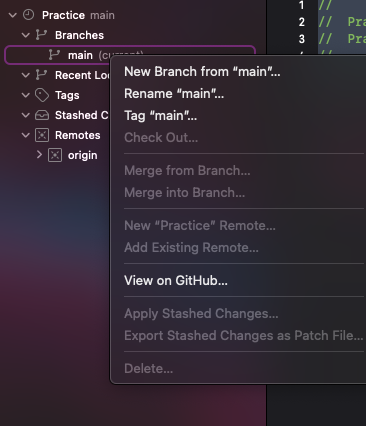Collapse the Tags section chevron
This screenshot has height=426, width=366.
pyautogui.click(x=26, y=95)
